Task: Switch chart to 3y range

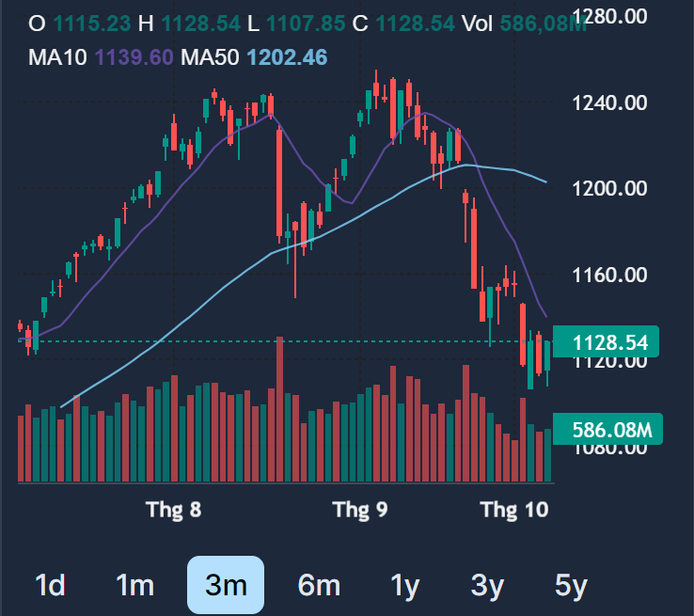Action: [x=487, y=585]
